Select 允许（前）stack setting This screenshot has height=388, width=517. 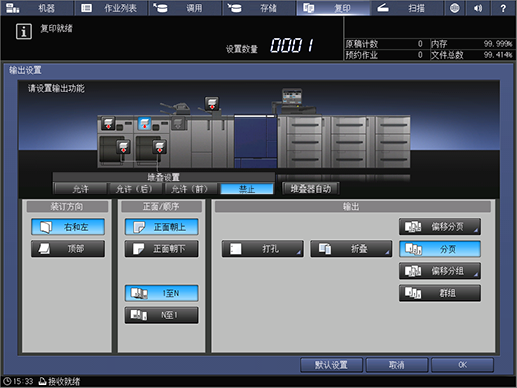click(190, 189)
